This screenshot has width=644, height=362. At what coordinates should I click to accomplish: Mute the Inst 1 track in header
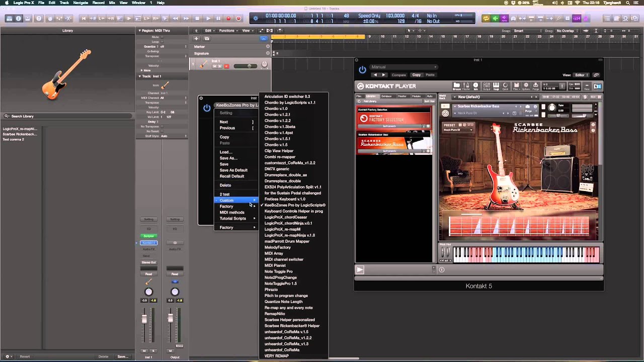pyautogui.click(x=215, y=66)
